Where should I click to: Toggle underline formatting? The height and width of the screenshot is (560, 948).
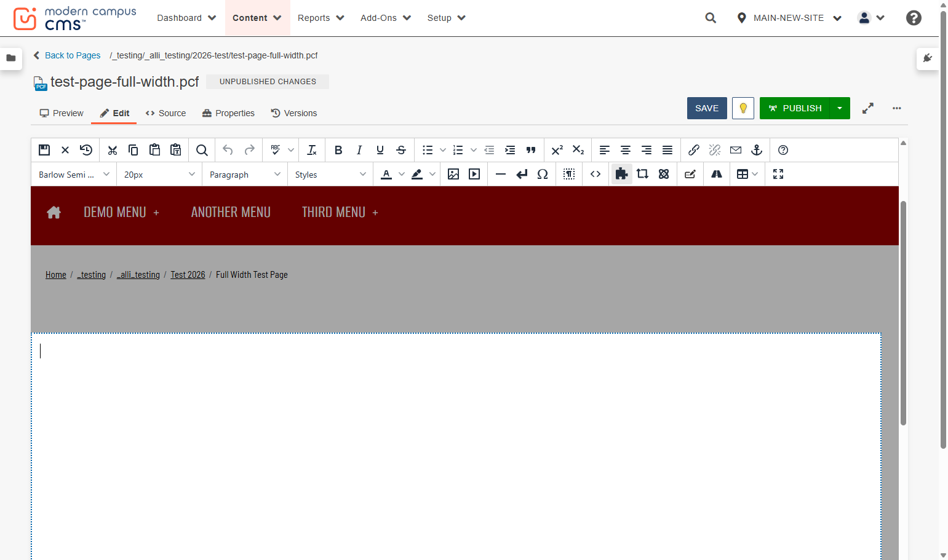point(380,150)
